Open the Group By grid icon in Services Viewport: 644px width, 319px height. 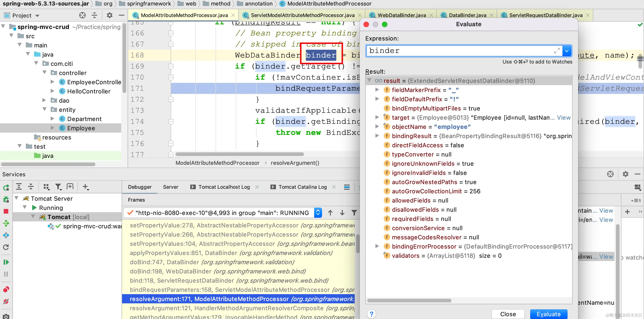[47, 187]
